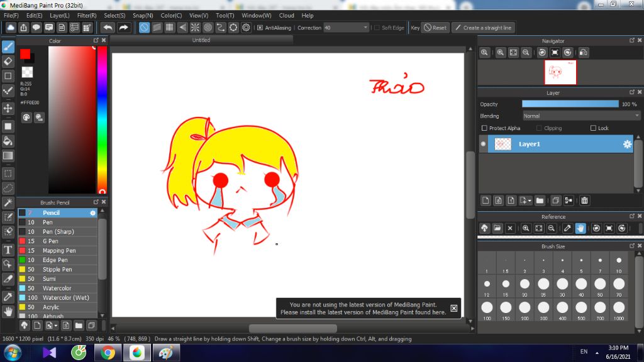The width and height of the screenshot is (644, 362).
Task: Expand the add brush dropdown arrow
Action: 56,326
